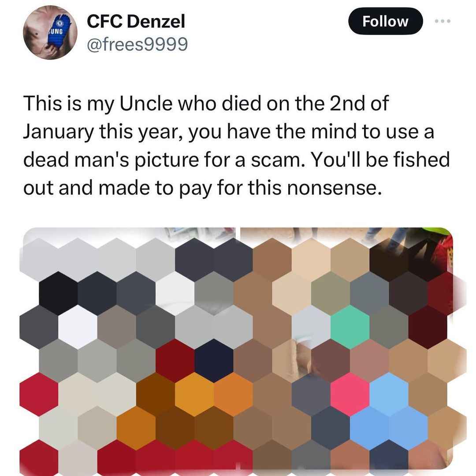
Task: Click the CFC Denzel display name
Action: [x=136, y=21]
